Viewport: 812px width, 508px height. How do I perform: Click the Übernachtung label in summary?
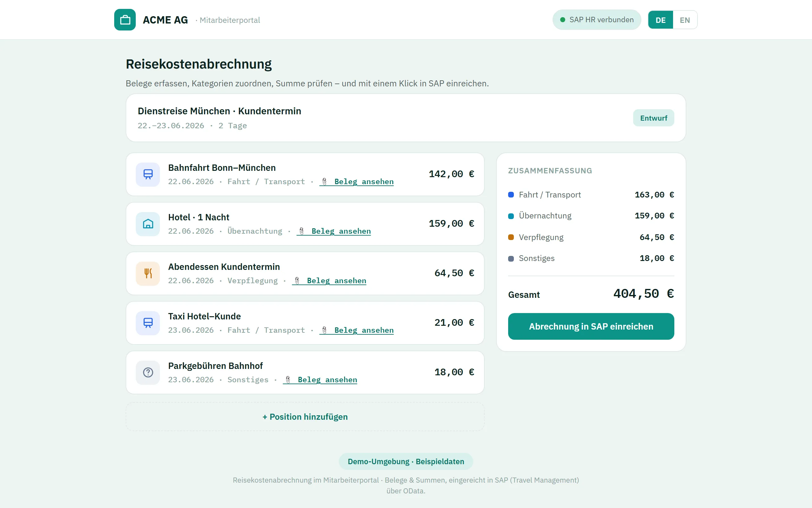[545, 216]
